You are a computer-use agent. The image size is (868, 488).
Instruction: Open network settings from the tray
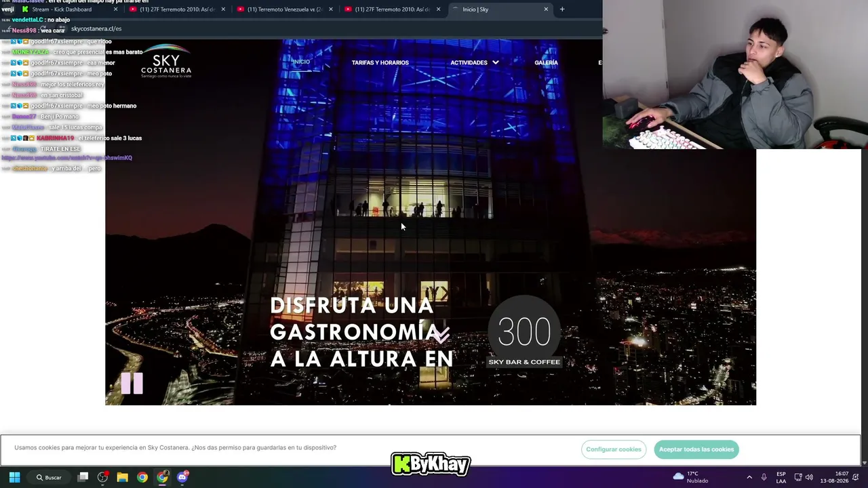(798, 477)
